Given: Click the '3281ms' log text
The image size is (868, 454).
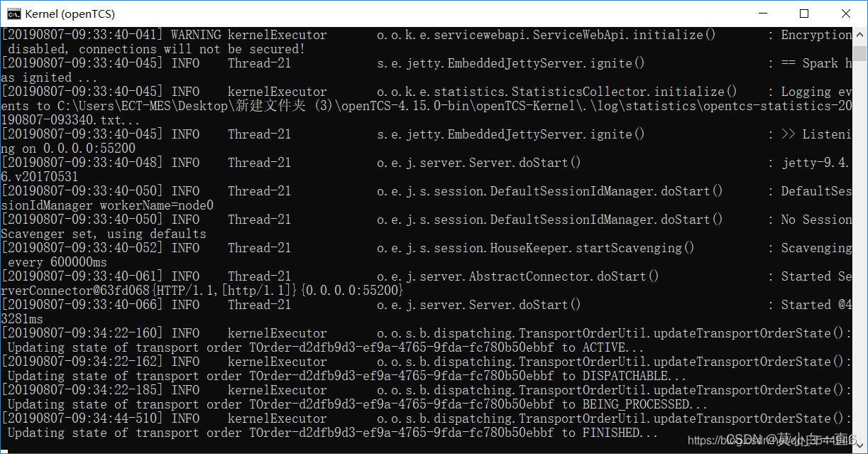Looking at the screenshot, I should pyautogui.click(x=22, y=319).
